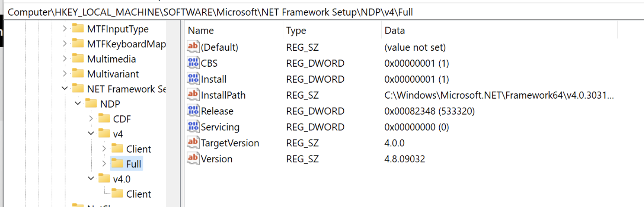The image size is (644, 207).
Task: Expand the Multimedia key
Action: click(65, 59)
